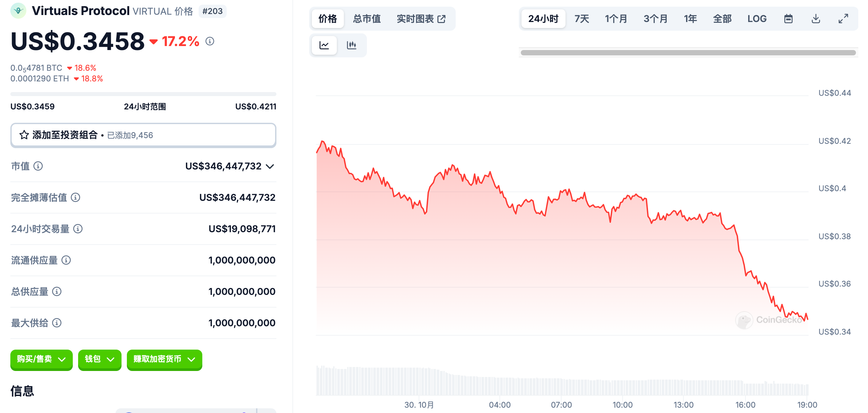The height and width of the screenshot is (413, 868).
Task: Open the 实时图表 external link
Action: [x=421, y=19]
